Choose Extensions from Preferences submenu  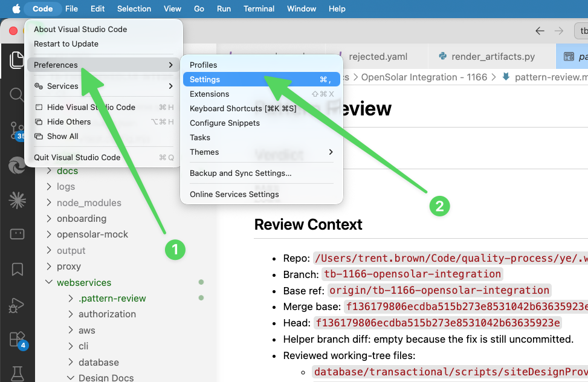pyautogui.click(x=262, y=94)
